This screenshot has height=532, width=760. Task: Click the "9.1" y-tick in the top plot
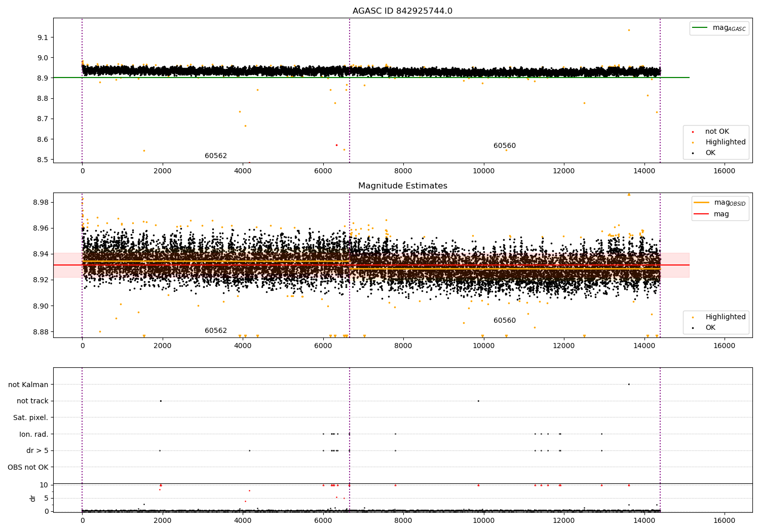pos(43,37)
